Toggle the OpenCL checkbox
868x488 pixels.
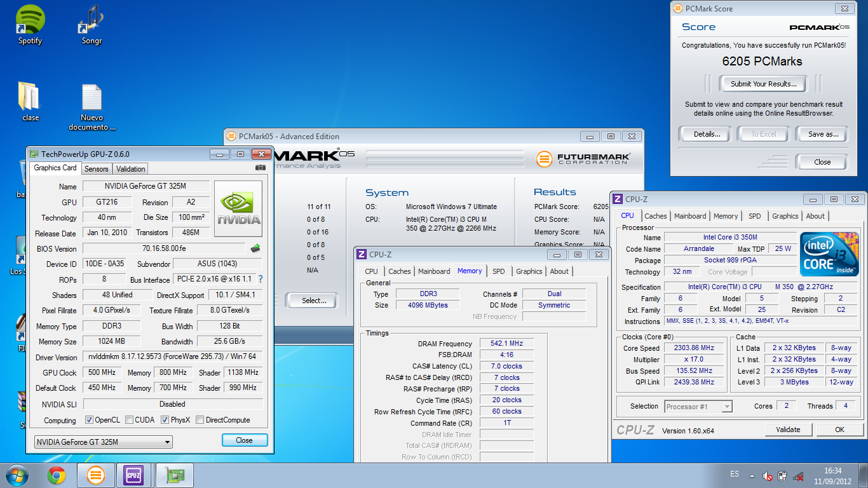pos(90,420)
